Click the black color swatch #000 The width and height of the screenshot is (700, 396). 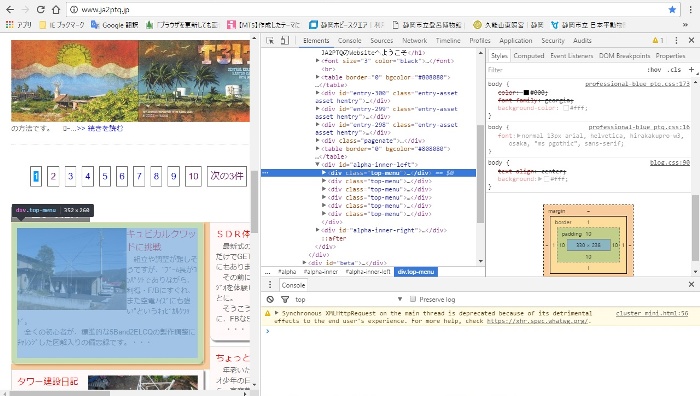(526, 92)
